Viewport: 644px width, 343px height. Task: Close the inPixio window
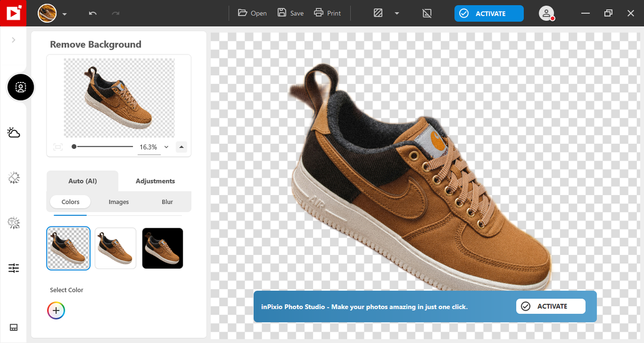coord(631,13)
